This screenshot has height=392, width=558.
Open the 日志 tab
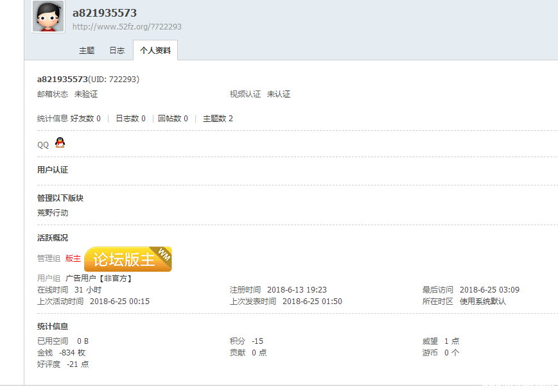[x=117, y=50]
